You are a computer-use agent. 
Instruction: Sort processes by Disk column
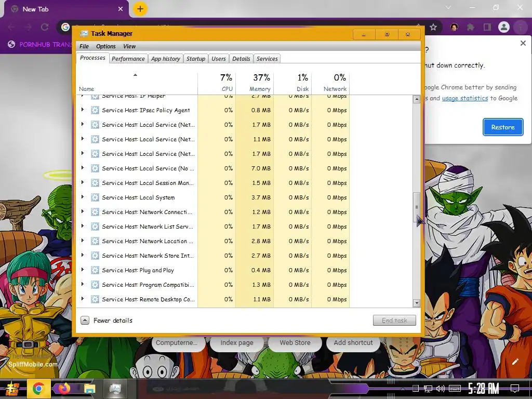(x=293, y=83)
